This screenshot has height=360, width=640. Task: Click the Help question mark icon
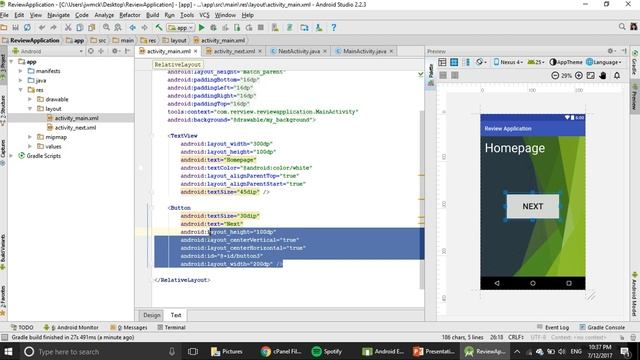coord(333,28)
